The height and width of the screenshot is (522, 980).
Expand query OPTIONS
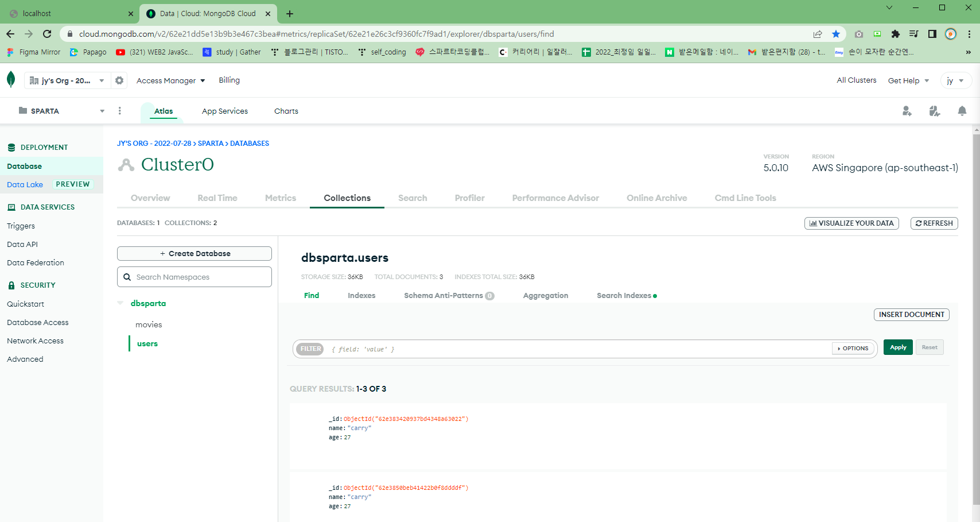coord(853,348)
